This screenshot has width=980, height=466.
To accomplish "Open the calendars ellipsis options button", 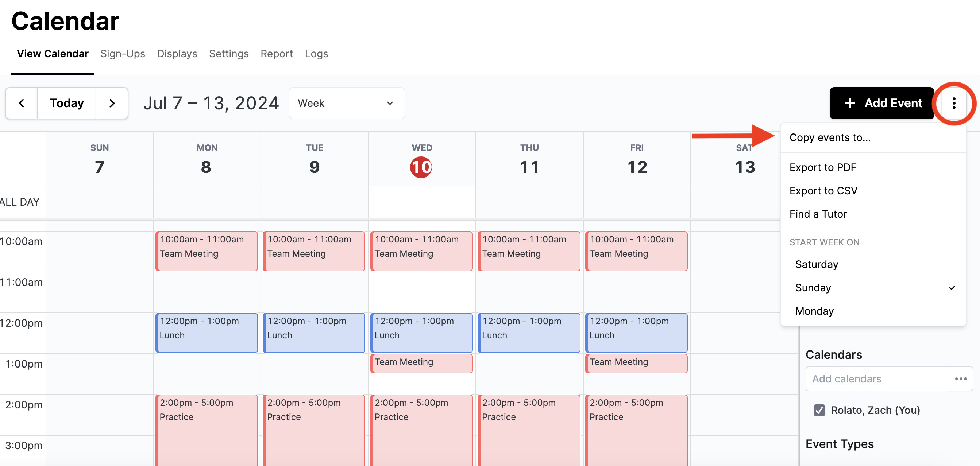I will pyautogui.click(x=961, y=379).
